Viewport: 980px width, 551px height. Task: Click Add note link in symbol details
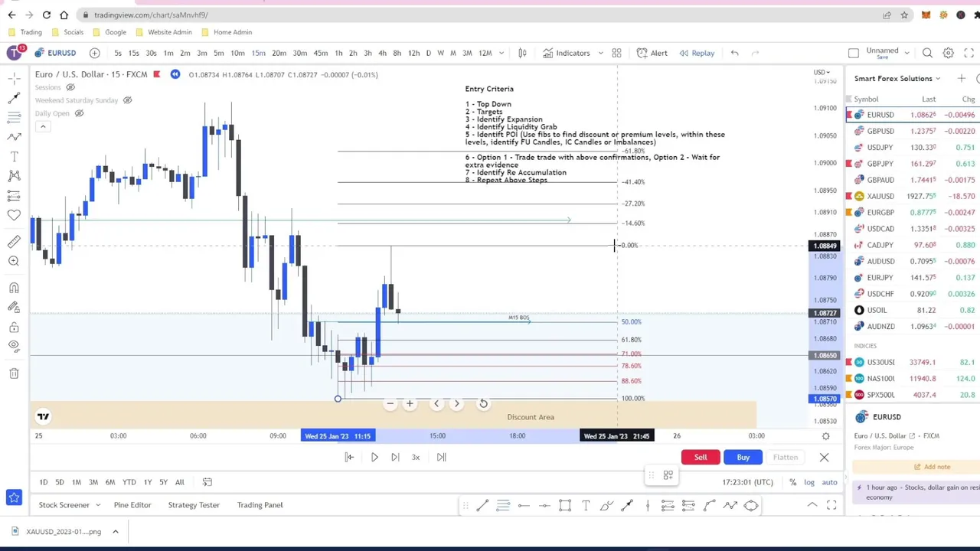[x=932, y=467]
